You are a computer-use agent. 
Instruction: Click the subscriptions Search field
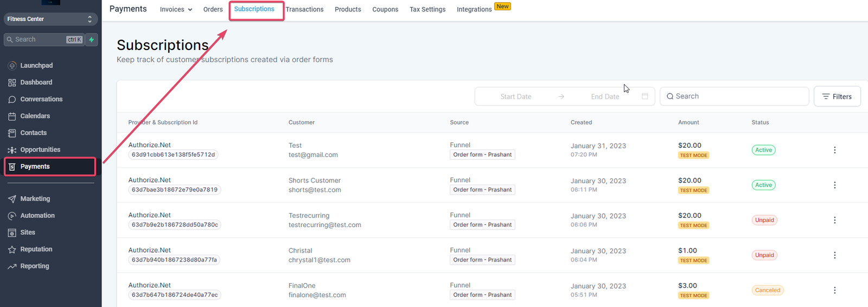[734, 96]
